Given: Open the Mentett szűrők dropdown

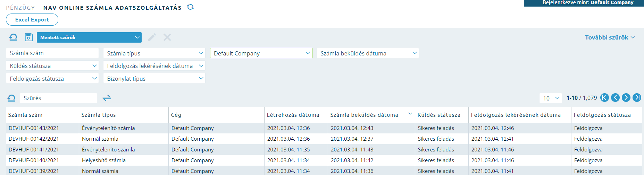Looking at the screenshot, I should click(x=89, y=37).
